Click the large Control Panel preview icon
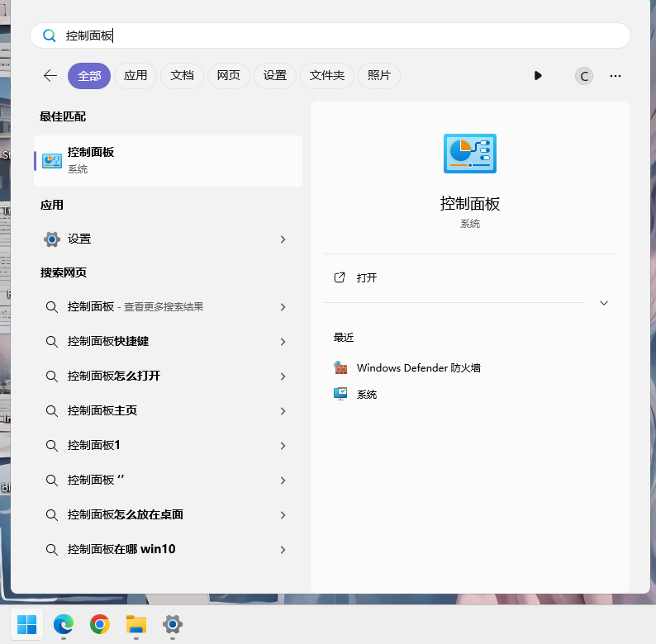Screen dimensions: 656x644 click(x=470, y=154)
